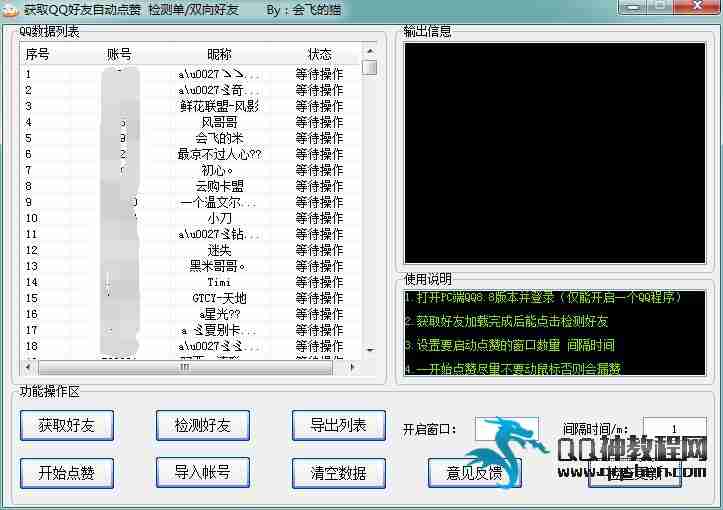Select the row with nickname 小刀
Screen dimensions: 723x510
(x=191, y=218)
